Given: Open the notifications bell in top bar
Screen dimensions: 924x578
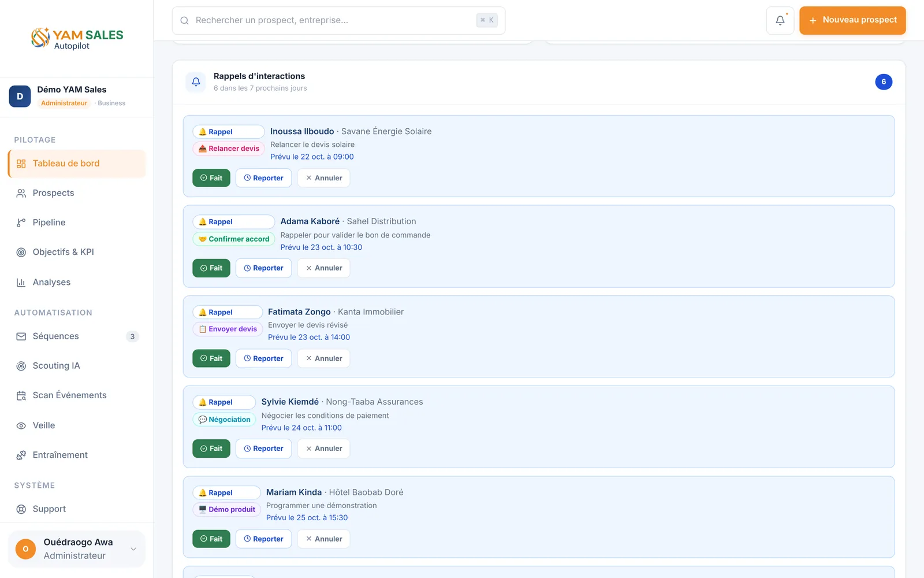Looking at the screenshot, I should pos(780,20).
